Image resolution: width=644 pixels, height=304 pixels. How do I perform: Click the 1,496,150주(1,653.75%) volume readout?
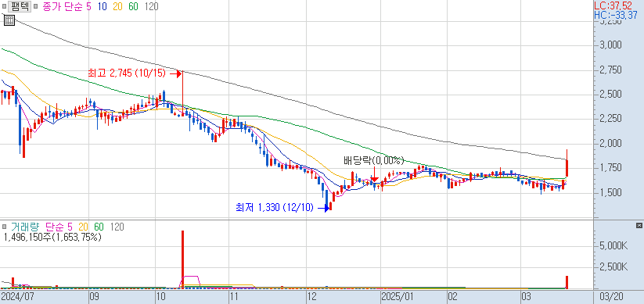[52, 237]
